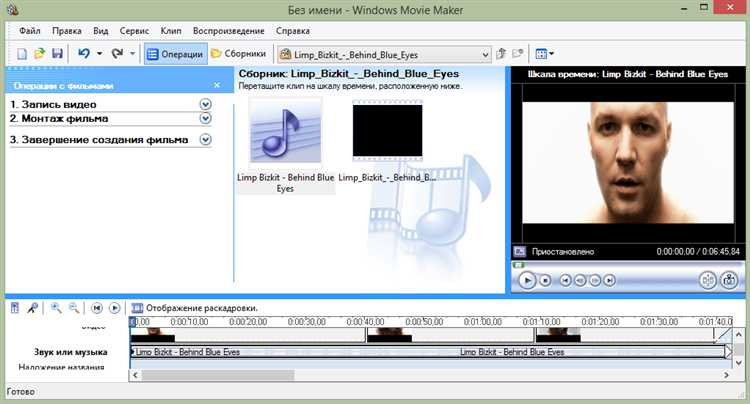Viewport: 750px width, 404px height.
Task: Rewind the timeline to the start
Action: tap(97, 308)
